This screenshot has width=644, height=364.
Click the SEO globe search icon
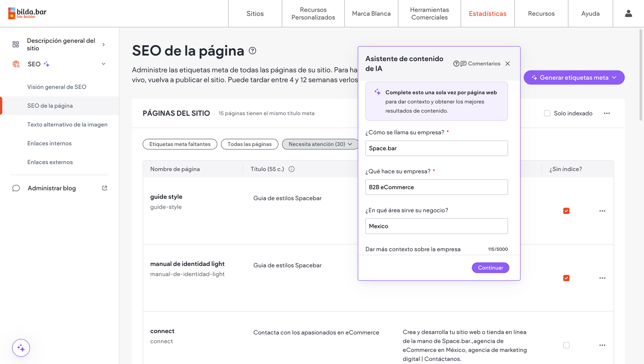[x=16, y=64]
